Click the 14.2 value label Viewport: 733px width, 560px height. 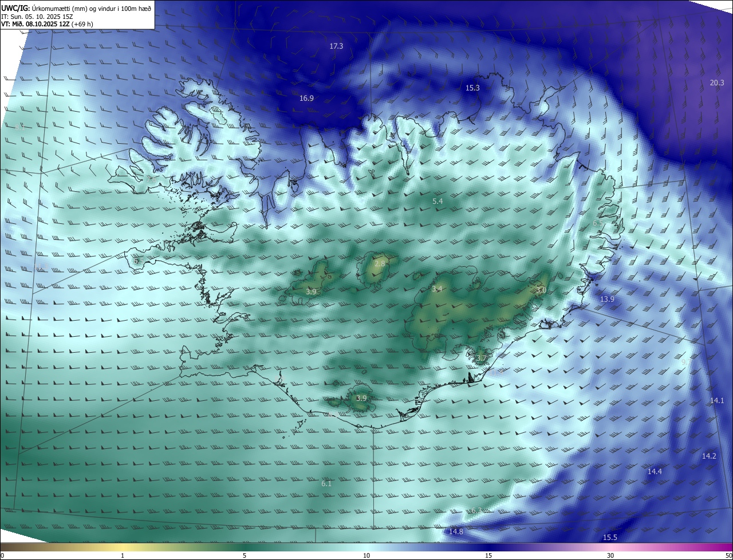709,456
